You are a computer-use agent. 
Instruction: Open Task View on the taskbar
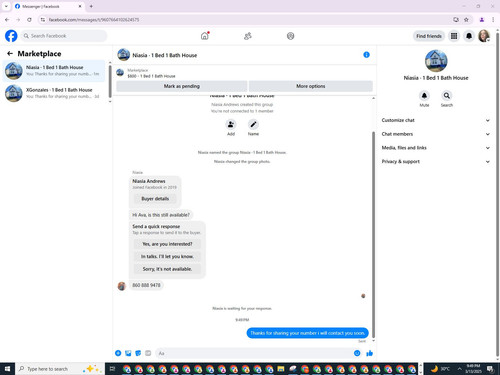point(112,369)
